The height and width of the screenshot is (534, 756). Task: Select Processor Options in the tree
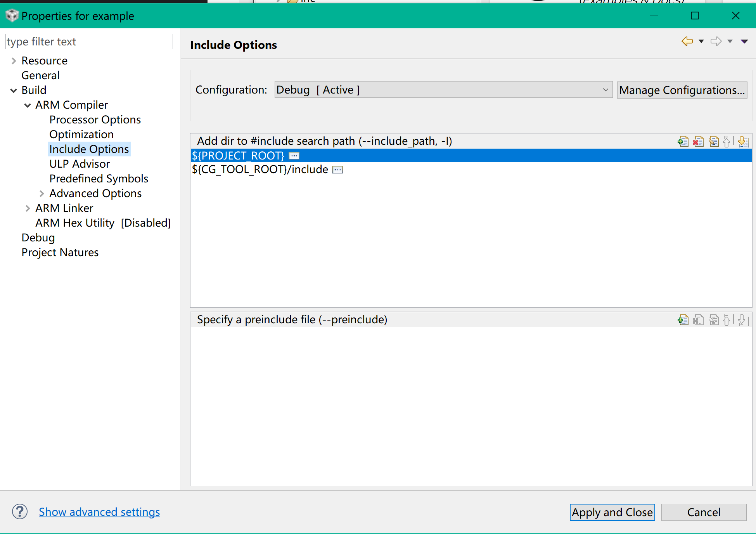(95, 120)
